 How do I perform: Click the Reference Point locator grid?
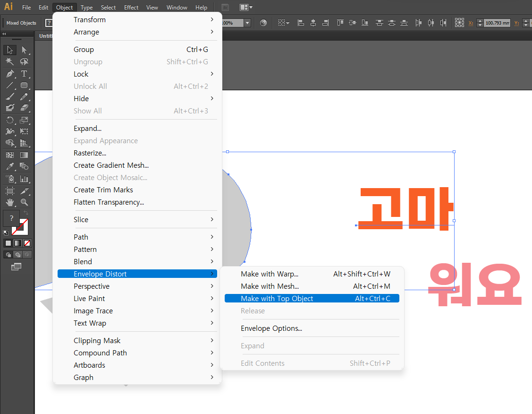click(x=459, y=23)
